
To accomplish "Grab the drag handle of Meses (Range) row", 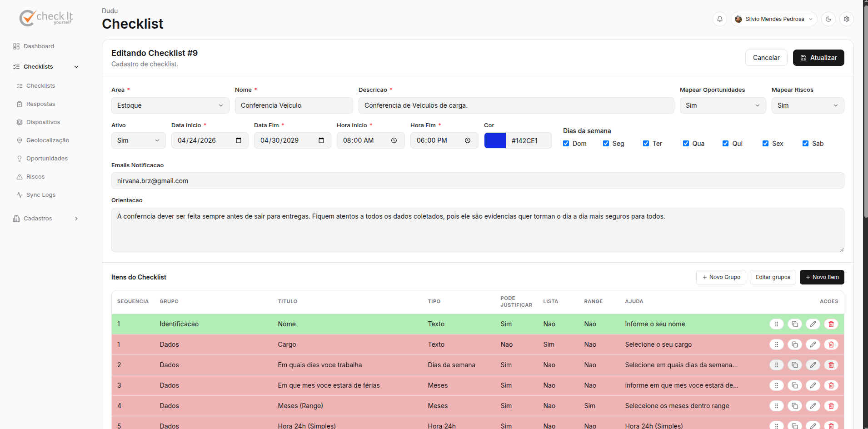I will point(777,406).
